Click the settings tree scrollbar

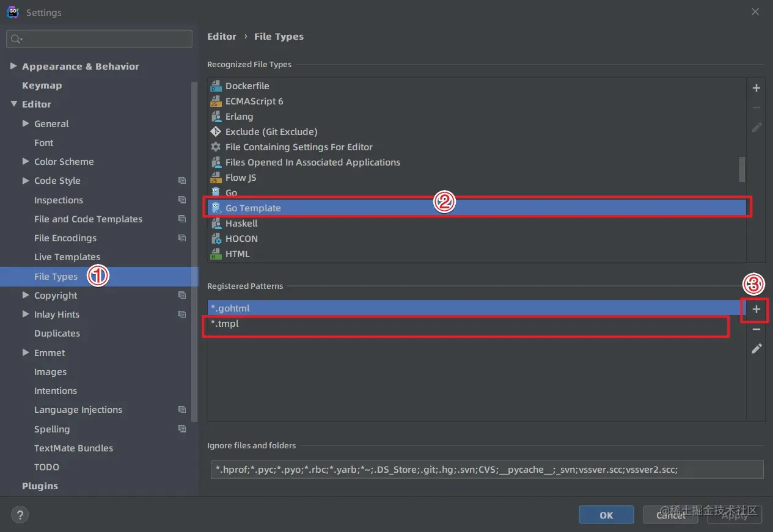pos(195,250)
